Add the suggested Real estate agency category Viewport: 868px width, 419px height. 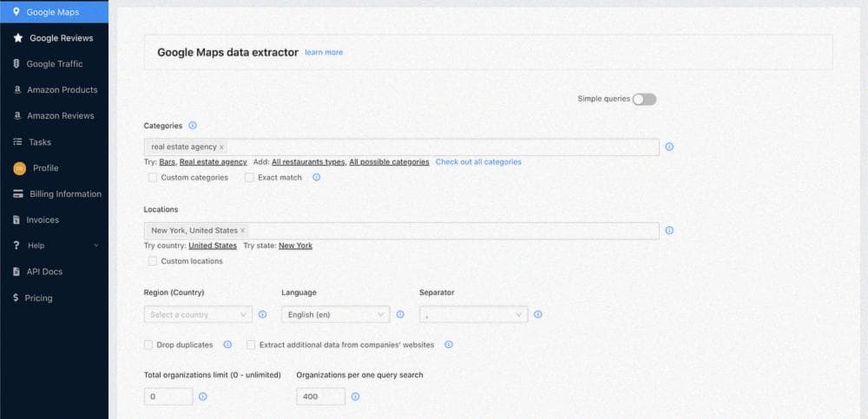[214, 161]
